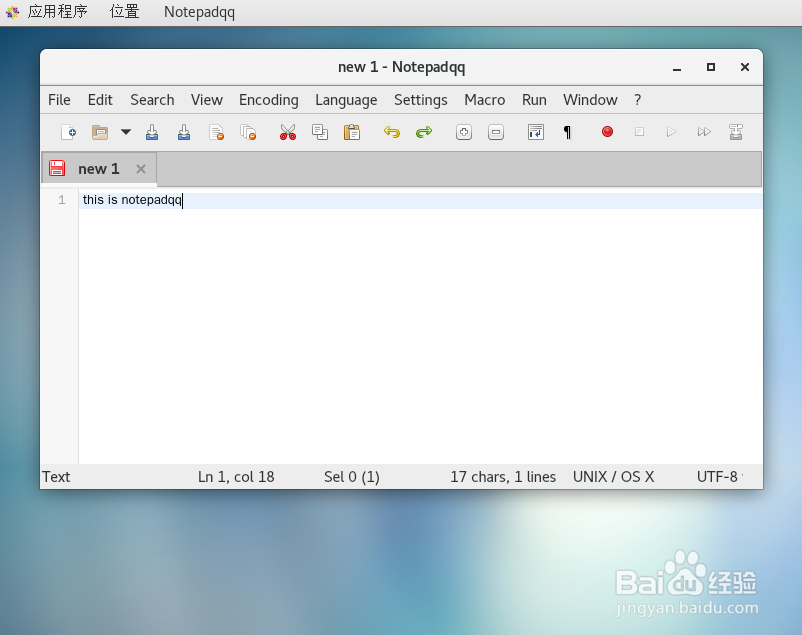Open the Language menu

[x=346, y=100]
